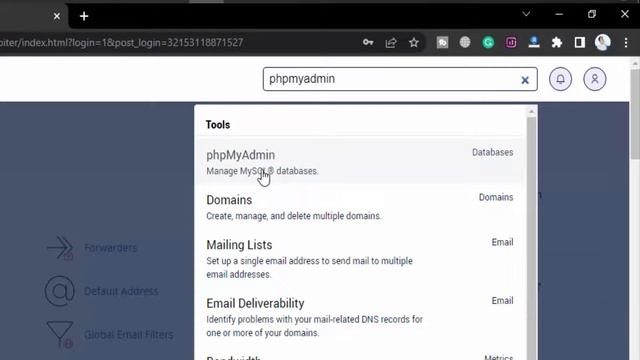The height and width of the screenshot is (360, 640).
Task: Click the Email label beside Email Deliverability
Action: point(502,300)
